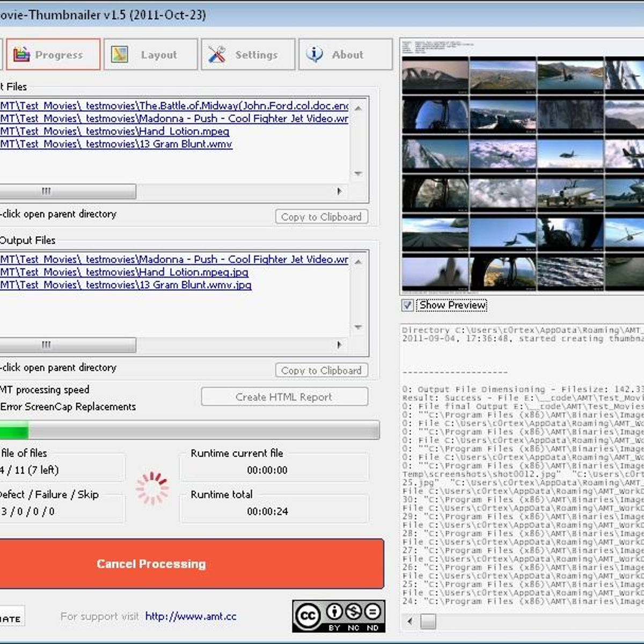Open the http://www.amt.cc support link
This screenshot has height=644, width=644.
(x=191, y=616)
